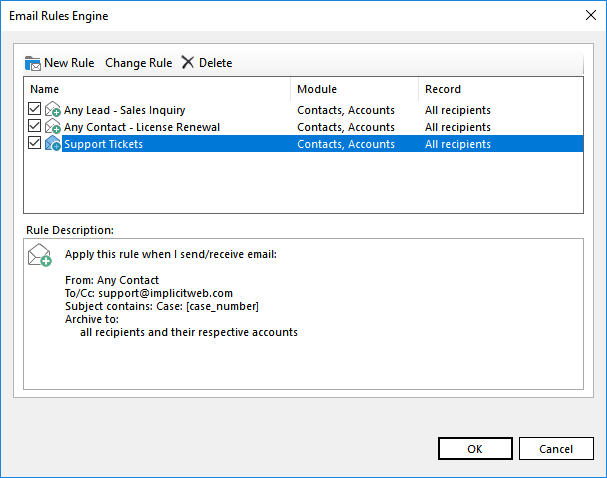Image resolution: width=607 pixels, height=478 pixels.
Task: Click the Any Lead rule envelope icon
Action: click(x=53, y=111)
